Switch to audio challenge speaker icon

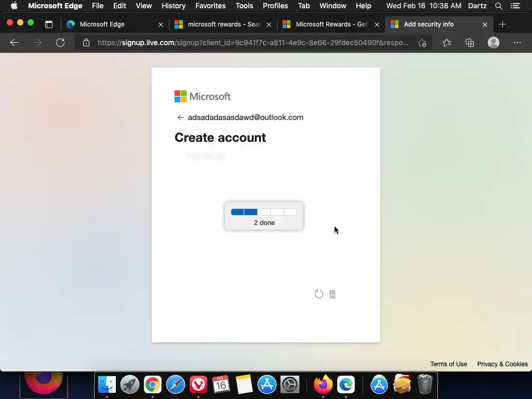(332, 294)
